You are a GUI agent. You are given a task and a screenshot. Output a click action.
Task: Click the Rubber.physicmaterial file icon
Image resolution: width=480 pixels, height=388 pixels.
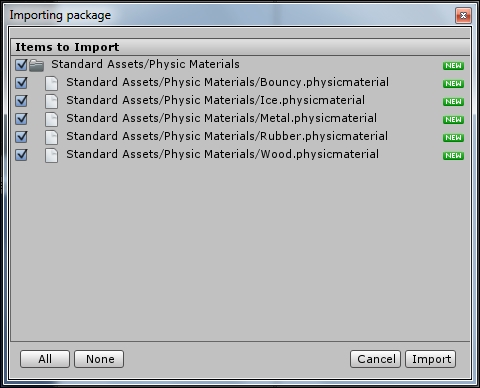coord(51,137)
